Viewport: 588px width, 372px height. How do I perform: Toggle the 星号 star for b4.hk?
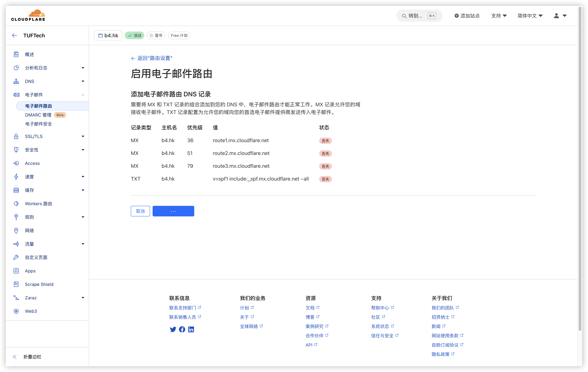click(156, 35)
